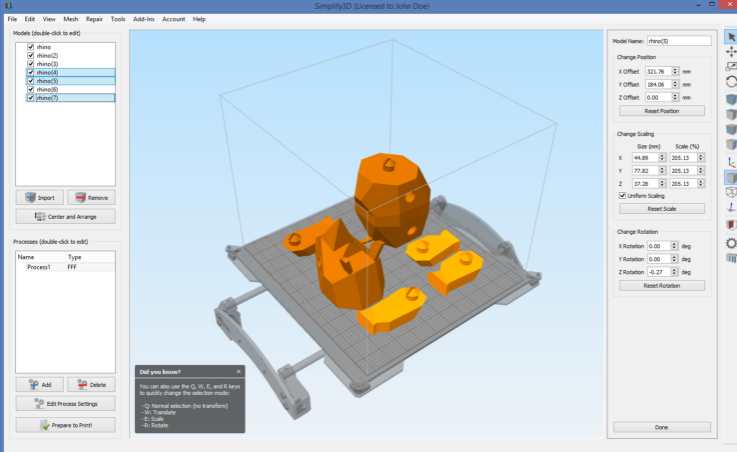Click the Reset Position button
The height and width of the screenshot is (452, 737).
tap(662, 111)
